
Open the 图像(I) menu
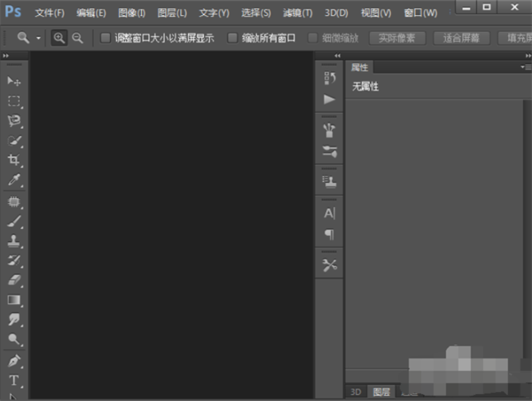tap(131, 13)
